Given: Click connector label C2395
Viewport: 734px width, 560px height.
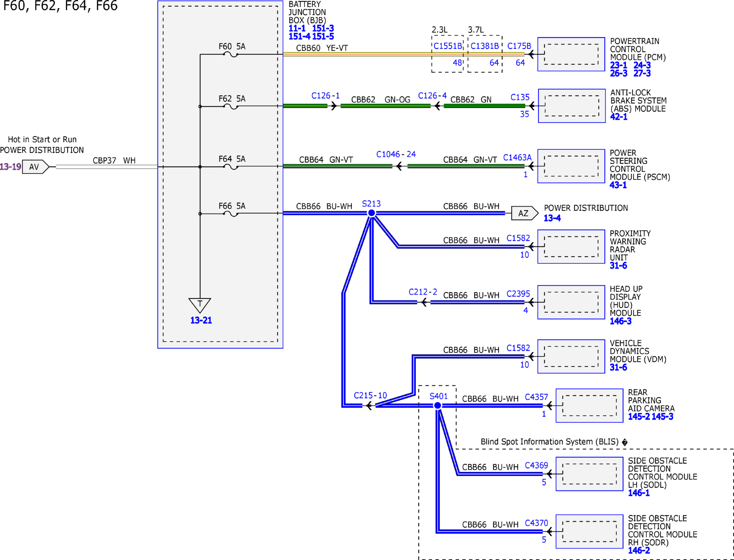Looking at the screenshot, I should 518,294.
